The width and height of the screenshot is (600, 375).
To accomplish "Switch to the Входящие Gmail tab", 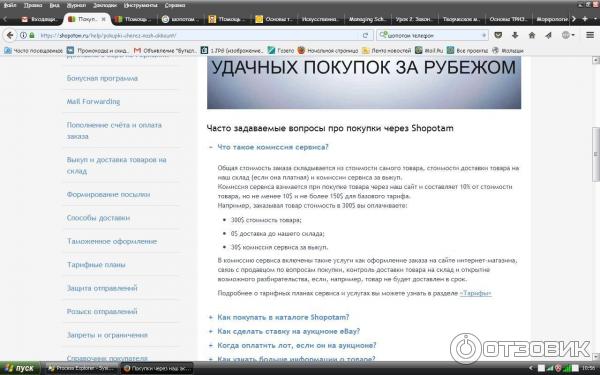I will 40,19.
